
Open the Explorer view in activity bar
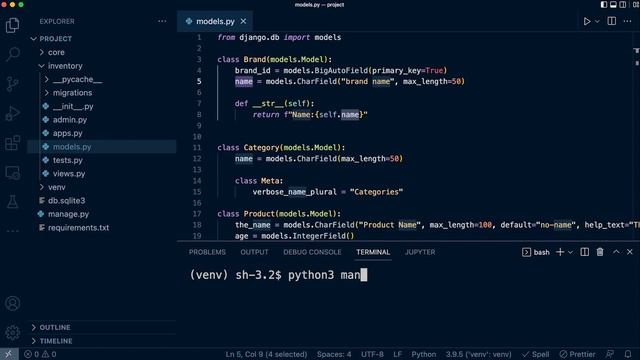tap(12, 25)
